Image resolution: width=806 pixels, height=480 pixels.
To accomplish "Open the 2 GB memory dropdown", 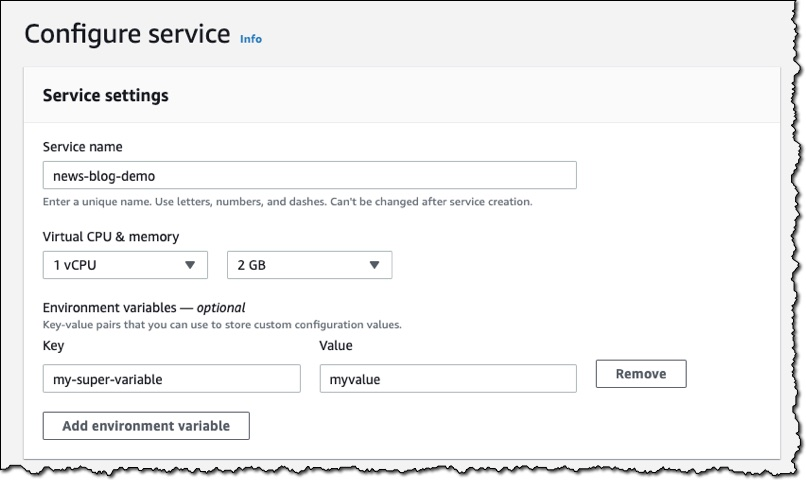I will pyautogui.click(x=309, y=265).
